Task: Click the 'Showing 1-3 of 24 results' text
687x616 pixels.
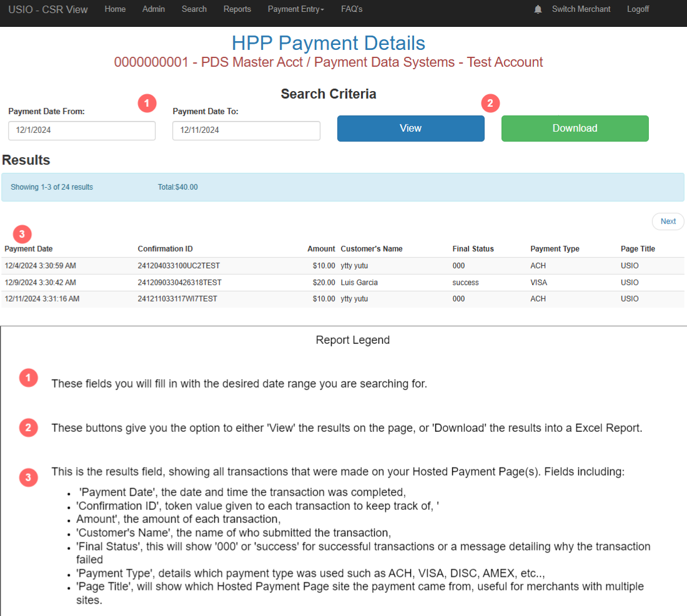Action: (x=52, y=187)
